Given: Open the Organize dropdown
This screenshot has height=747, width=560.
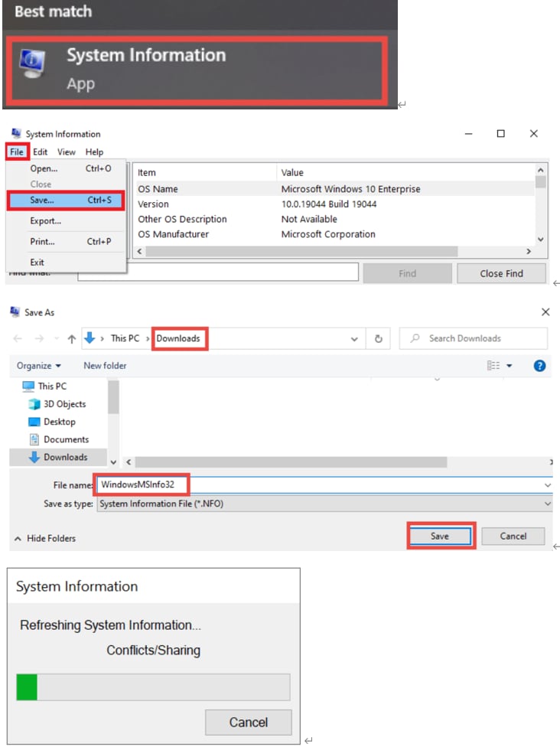Looking at the screenshot, I should [39, 366].
